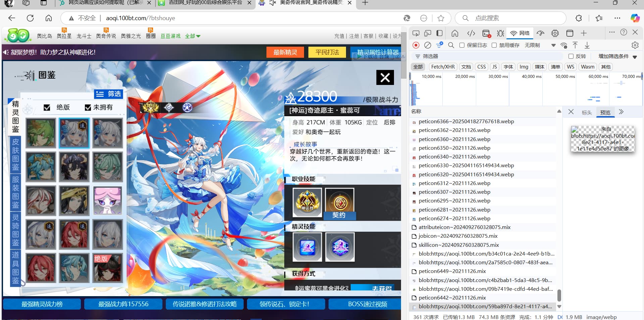Go to browser home page
This screenshot has height=320, width=644.
tap(49, 18)
